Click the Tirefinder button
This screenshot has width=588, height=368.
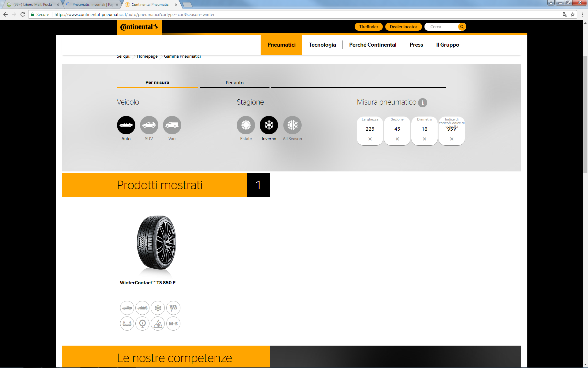368,27
